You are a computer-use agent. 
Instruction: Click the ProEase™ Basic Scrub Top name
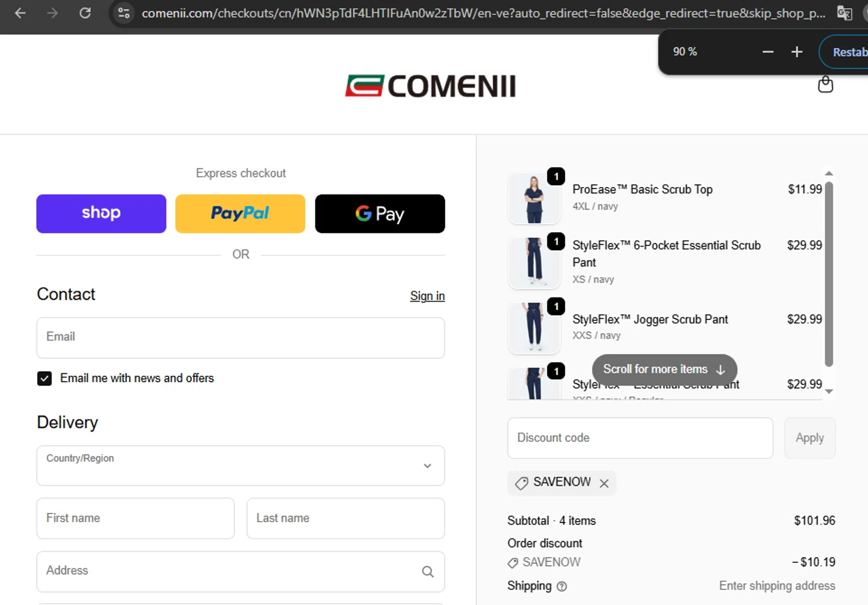642,189
